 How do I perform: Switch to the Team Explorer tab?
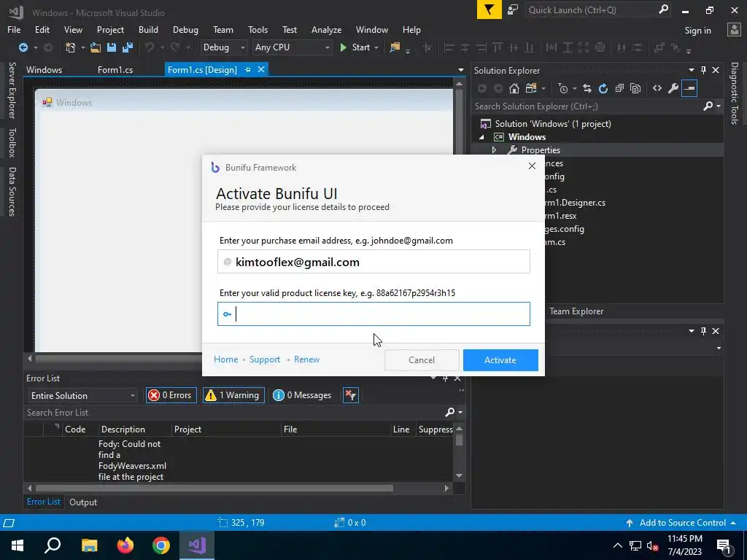576,311
